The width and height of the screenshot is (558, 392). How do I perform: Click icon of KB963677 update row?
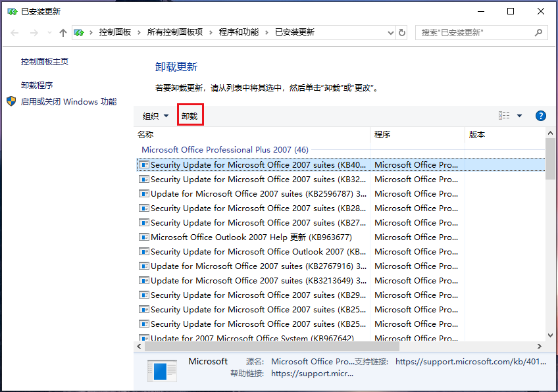[x=143, y=237]
